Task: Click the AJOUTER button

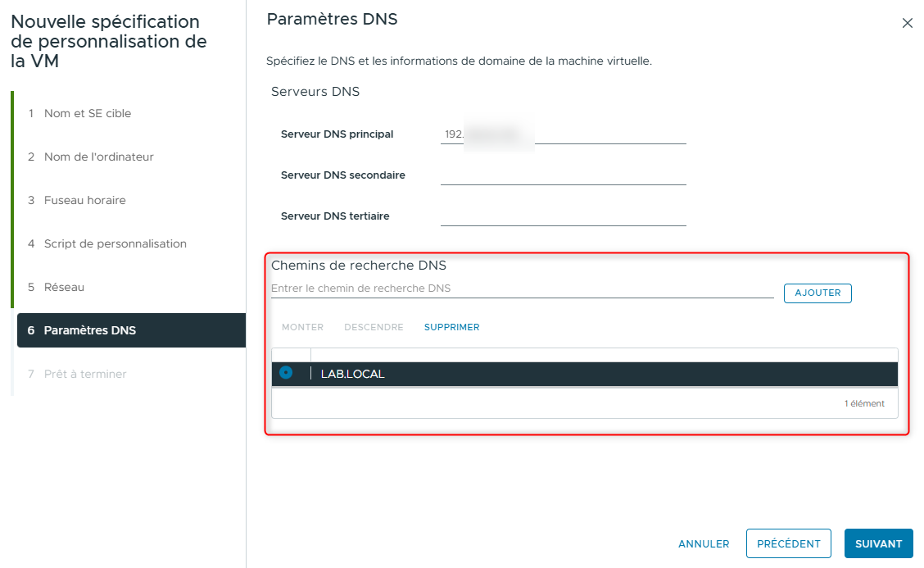Action: 818,293
